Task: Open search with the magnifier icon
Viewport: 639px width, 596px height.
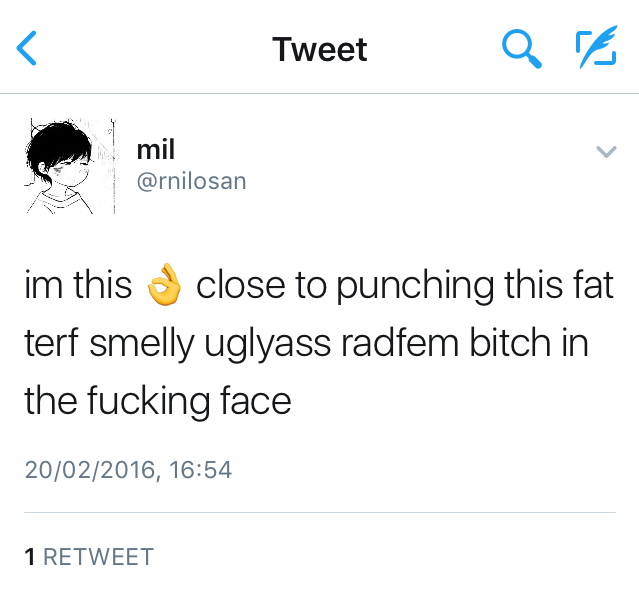Action: pos(522,48)
